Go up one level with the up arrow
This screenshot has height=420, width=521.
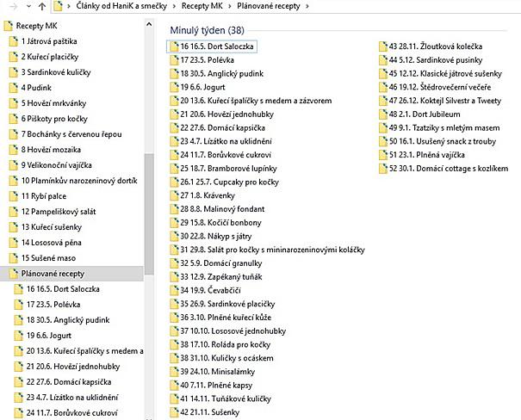[42, 7]
